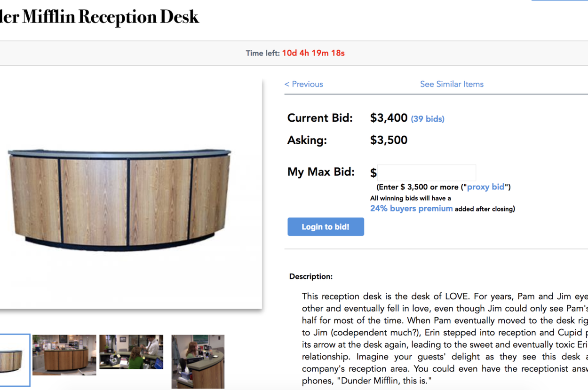
Task: Click the red time left countdown
Action: pyautogui.click(x=313, y=53)
